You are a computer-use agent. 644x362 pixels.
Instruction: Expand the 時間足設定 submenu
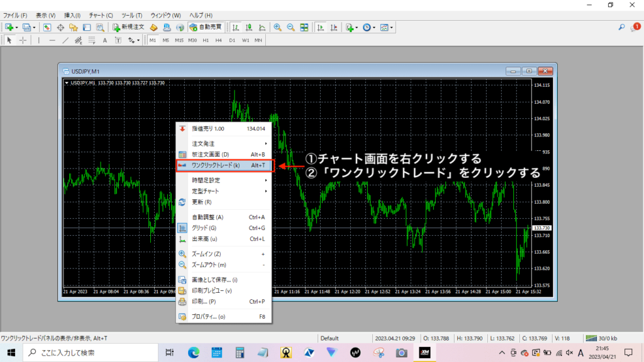coord(225,180)
